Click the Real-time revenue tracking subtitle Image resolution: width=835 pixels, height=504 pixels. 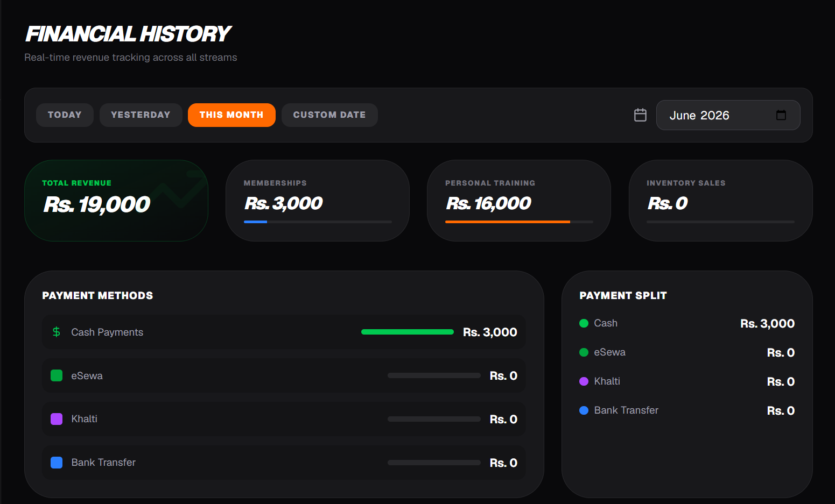pos(131,58)
